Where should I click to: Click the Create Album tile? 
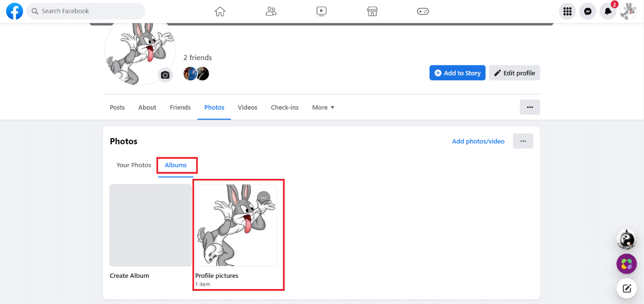click(150, 225)
